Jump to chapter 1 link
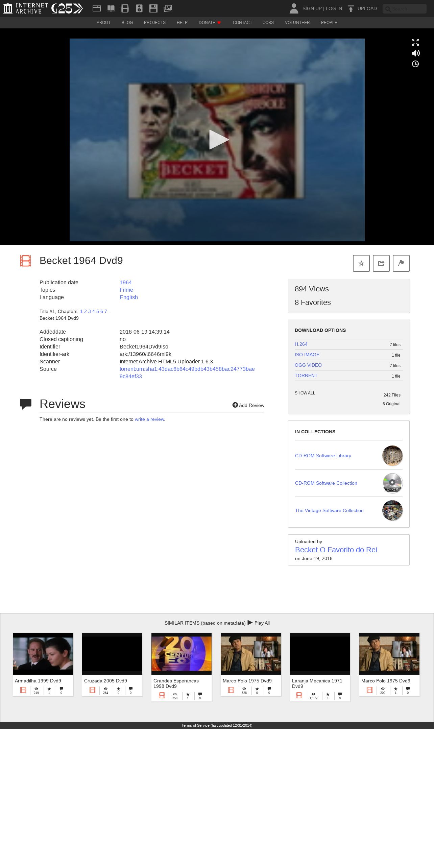This screenshot has height=868, width=434. point(81,311)
